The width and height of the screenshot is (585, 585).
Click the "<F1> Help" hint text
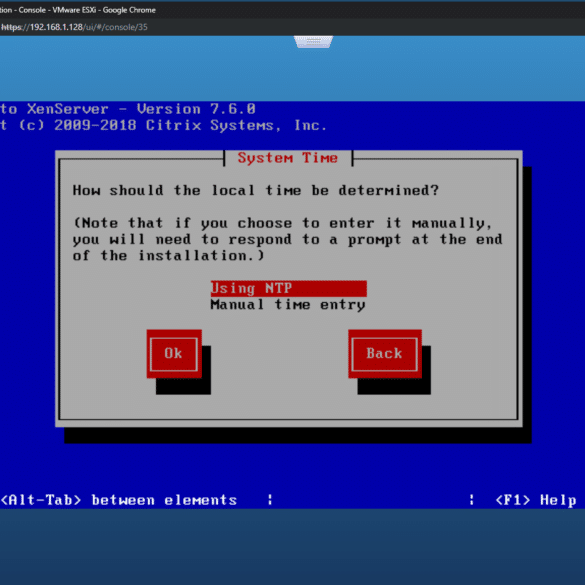click(536, 500)
